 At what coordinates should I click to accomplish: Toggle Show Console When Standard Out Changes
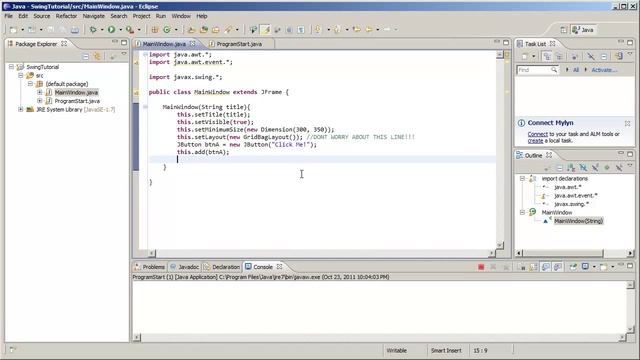point(545,267)
